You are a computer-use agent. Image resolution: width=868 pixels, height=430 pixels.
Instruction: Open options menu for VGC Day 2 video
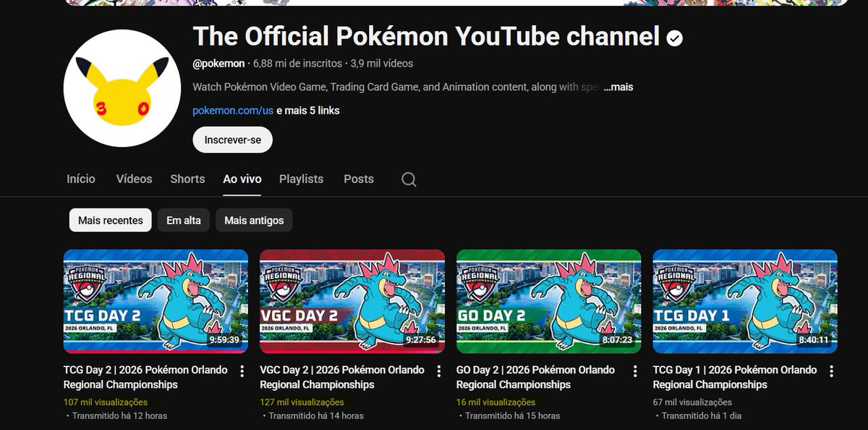[x=438, y=371]
